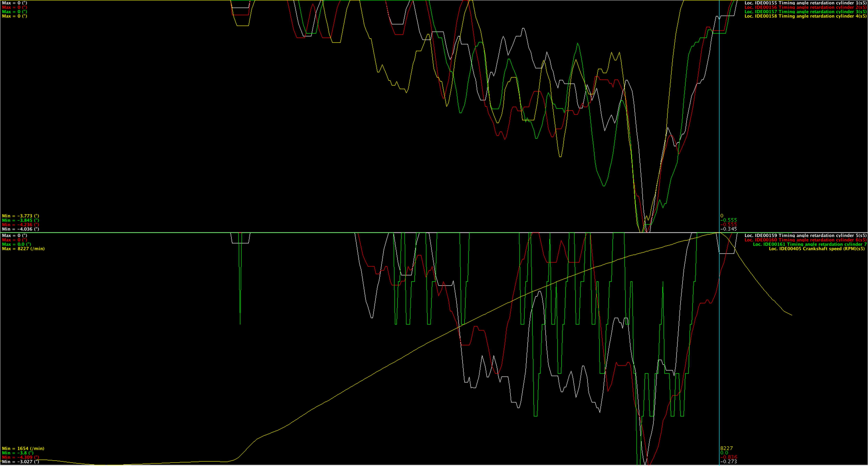Click the red IDE00160 cylinder 6 legend
Viewport: 868px width, 466px height.
coord(805,240)
